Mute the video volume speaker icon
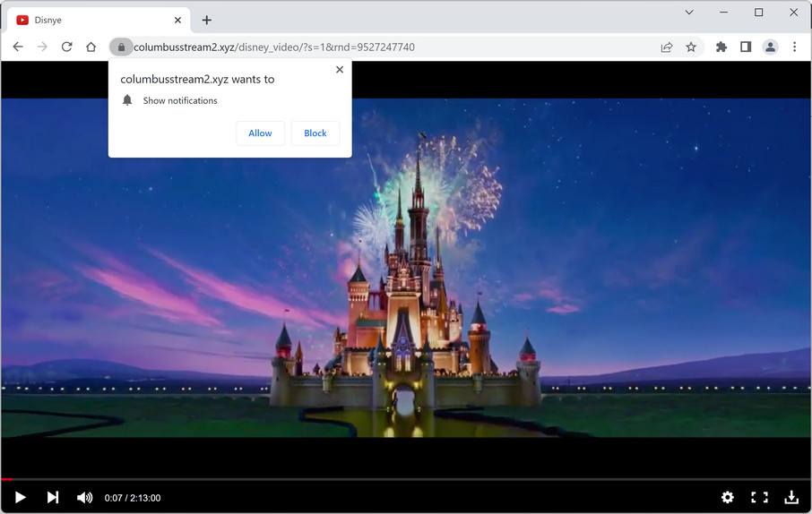The image size is (812, 514). (x=84, y=497)
